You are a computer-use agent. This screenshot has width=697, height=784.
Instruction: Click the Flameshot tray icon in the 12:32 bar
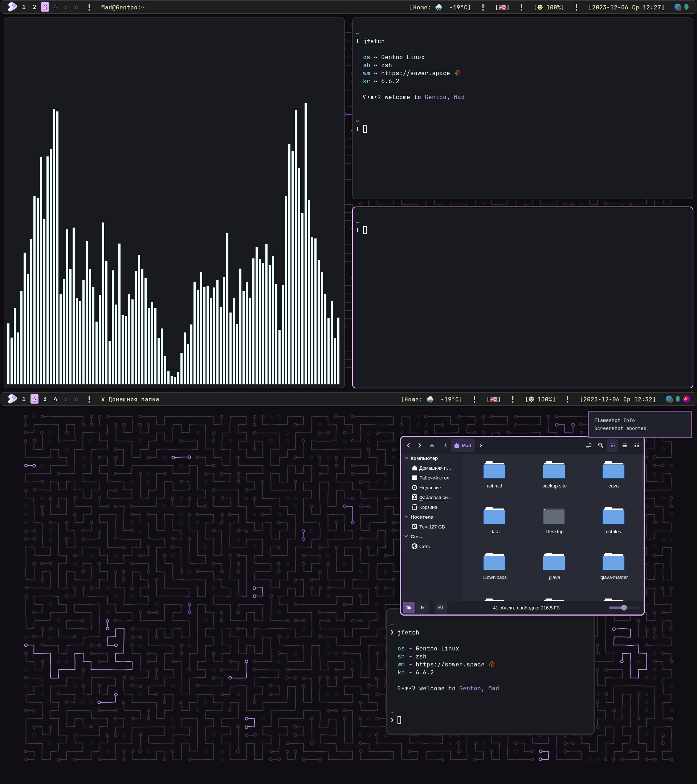(686, 399)
